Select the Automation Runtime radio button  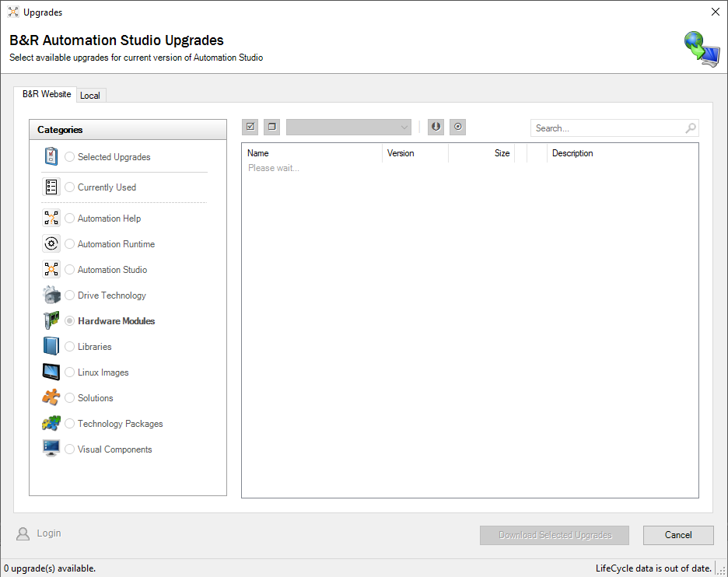pos(70,243)
